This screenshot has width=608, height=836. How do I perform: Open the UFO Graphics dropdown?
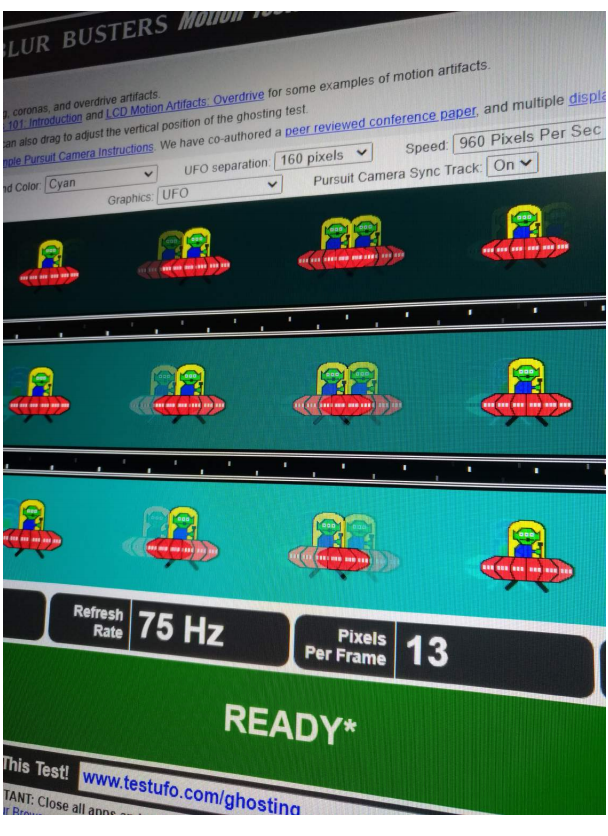click(219, 189)
